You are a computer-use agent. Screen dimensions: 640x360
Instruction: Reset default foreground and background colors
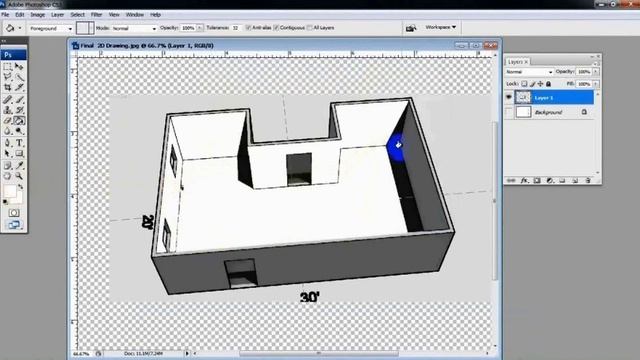(x=5, y=202)
